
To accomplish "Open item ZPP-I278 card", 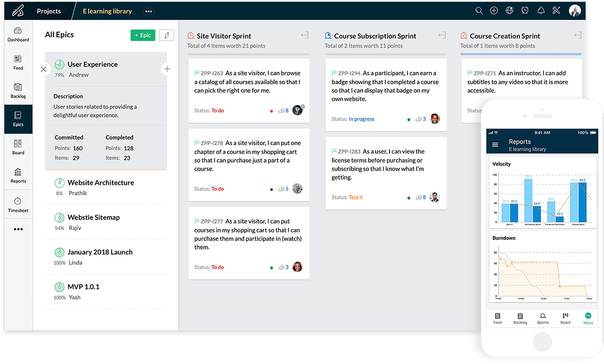I will [249, 165].
